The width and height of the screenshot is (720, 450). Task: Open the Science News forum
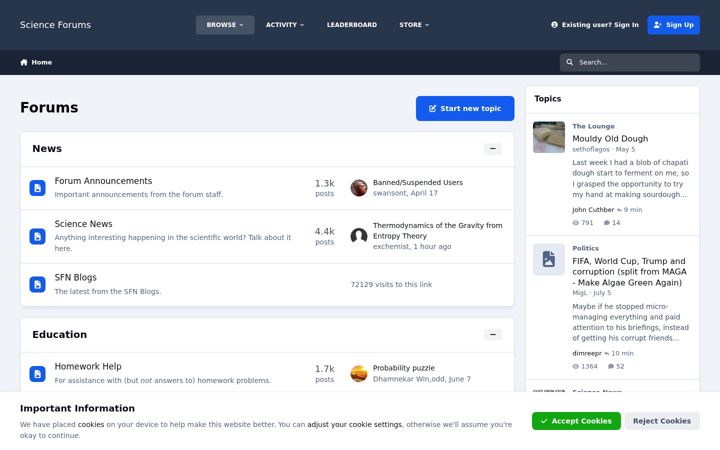[84, 224]
